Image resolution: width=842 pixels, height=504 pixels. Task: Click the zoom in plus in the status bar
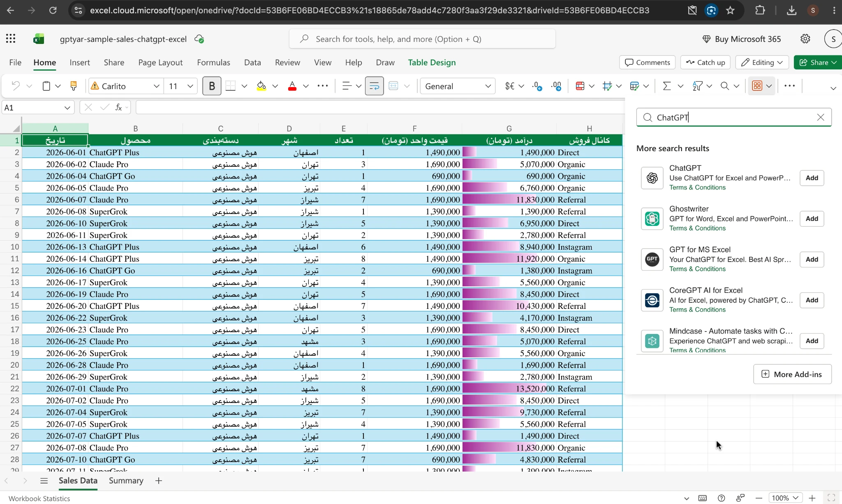coord(812,498)
